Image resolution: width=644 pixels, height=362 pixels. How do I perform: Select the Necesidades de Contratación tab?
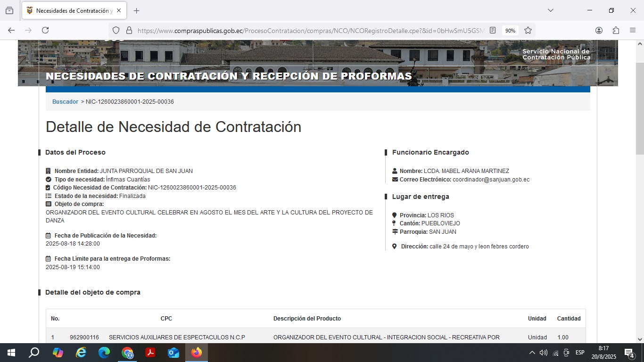(x=71, y=10)
